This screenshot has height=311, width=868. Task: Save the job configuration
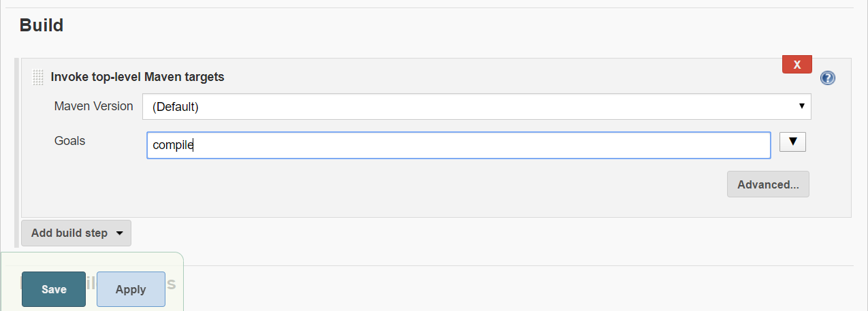point(54,289)
